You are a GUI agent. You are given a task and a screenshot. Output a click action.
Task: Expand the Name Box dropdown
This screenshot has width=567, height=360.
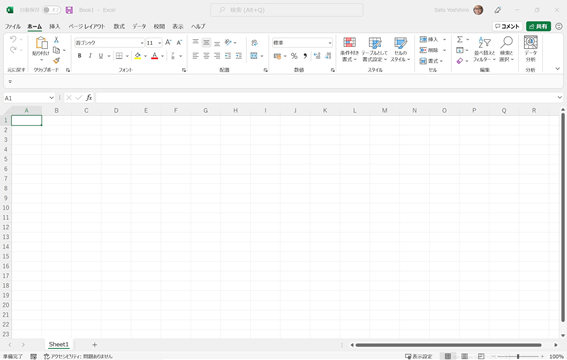(x=51, y=98)
